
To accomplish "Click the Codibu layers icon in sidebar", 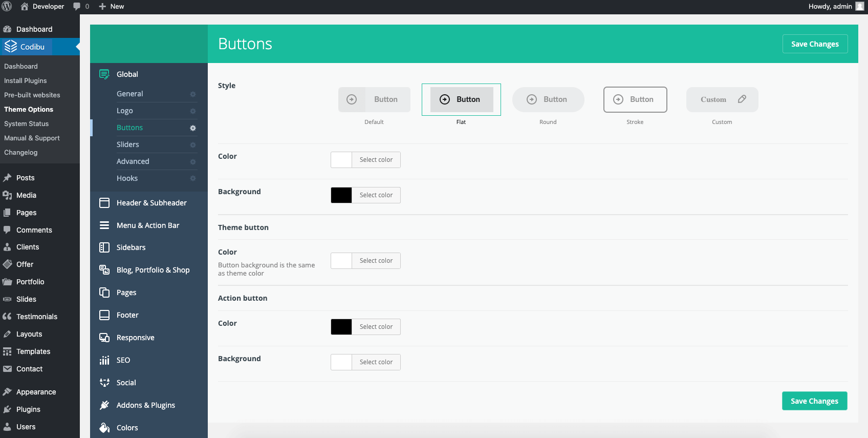I will (x=11, y=47).
